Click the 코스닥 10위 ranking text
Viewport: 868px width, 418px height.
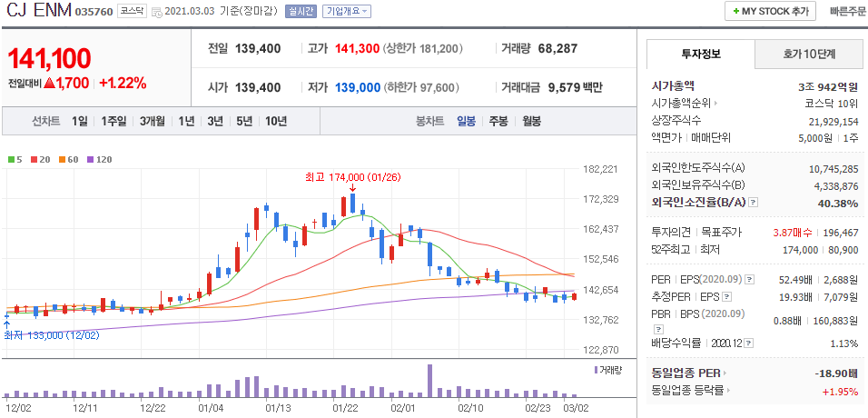(x=832, y=103)
